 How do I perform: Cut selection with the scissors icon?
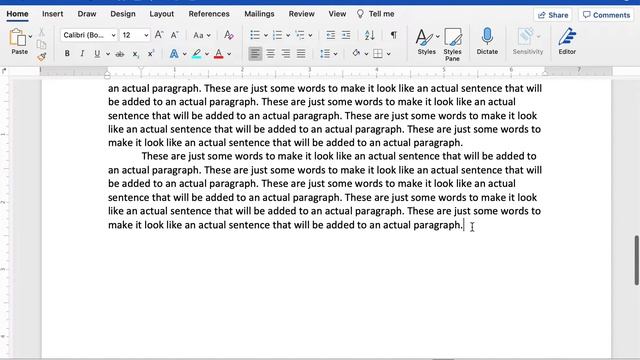(x=42, y=32)
